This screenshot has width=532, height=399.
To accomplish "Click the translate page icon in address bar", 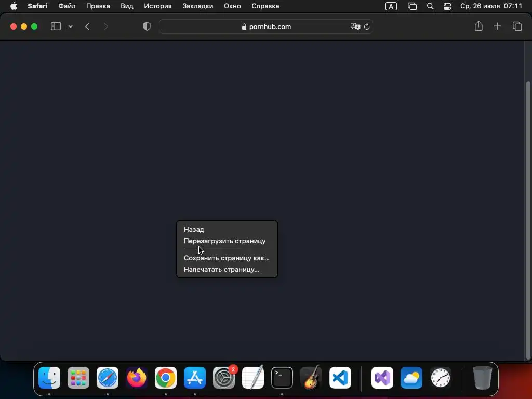I will [355, 26].
